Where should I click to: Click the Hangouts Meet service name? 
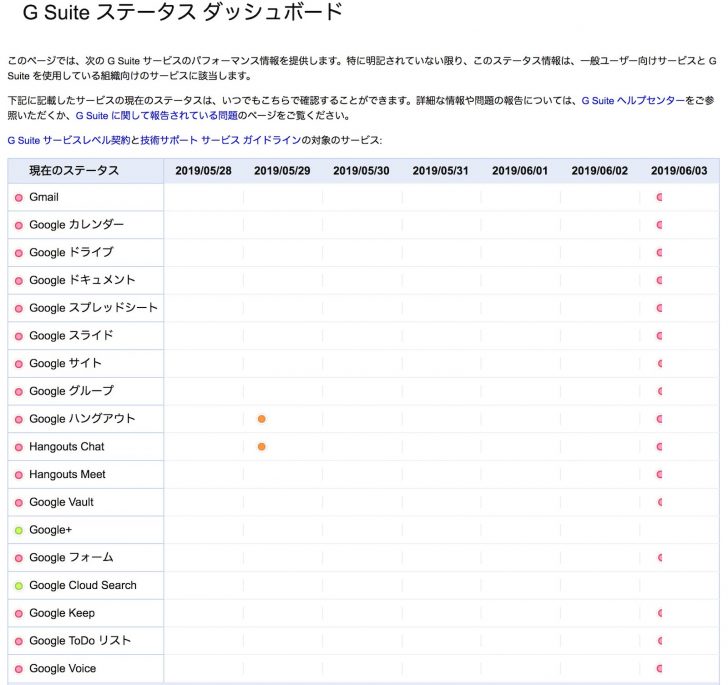coord(67,475)
